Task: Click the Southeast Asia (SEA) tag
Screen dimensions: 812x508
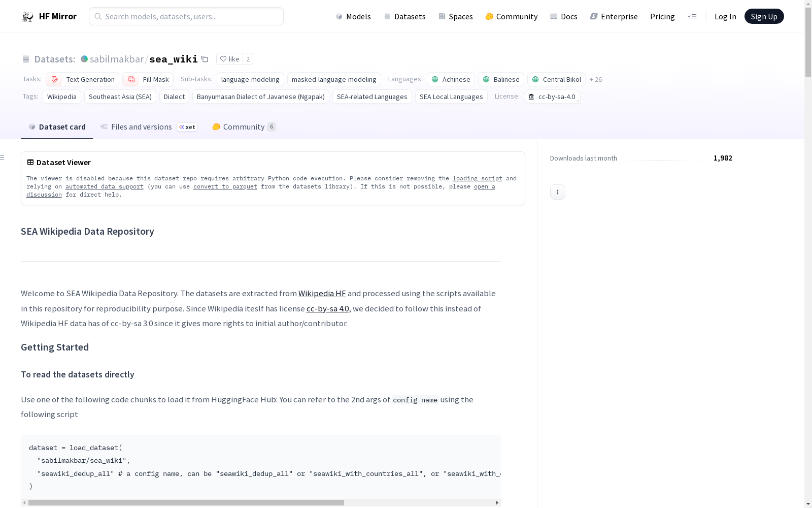Action: pos(120,97)
